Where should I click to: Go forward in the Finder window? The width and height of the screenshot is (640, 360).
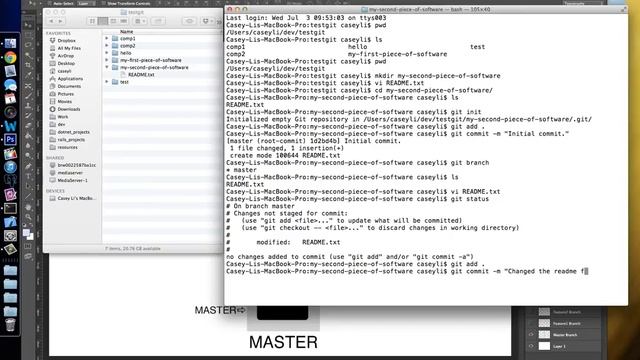(x=60, y=21)
